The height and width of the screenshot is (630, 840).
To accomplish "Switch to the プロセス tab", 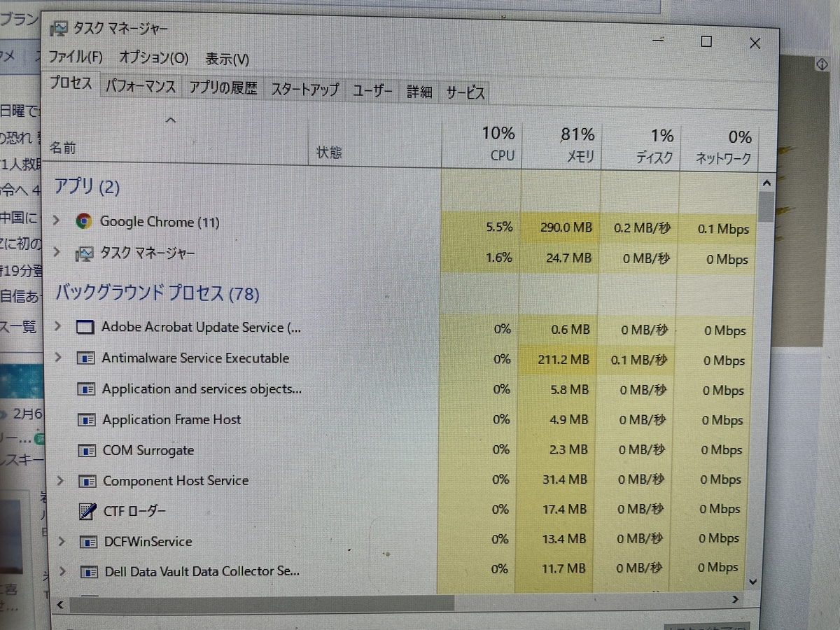I will point(71,83).
